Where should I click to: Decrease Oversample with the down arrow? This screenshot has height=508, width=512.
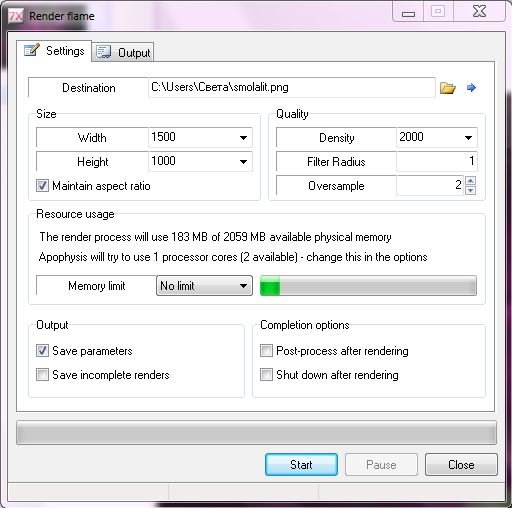point(470,191)
